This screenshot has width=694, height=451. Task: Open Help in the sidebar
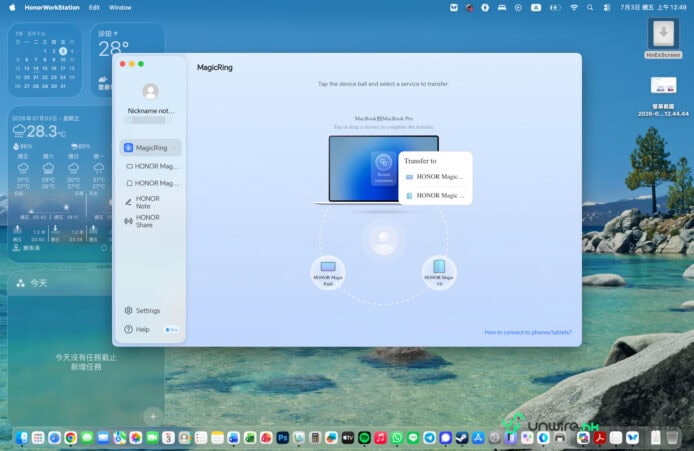coord(137,329)
